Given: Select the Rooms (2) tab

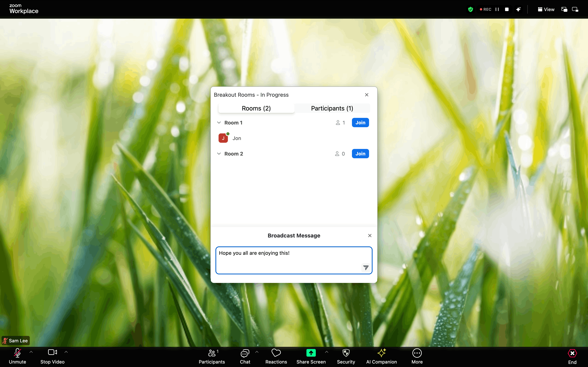Looking at the screenshot, I should [x=256, y=108].
